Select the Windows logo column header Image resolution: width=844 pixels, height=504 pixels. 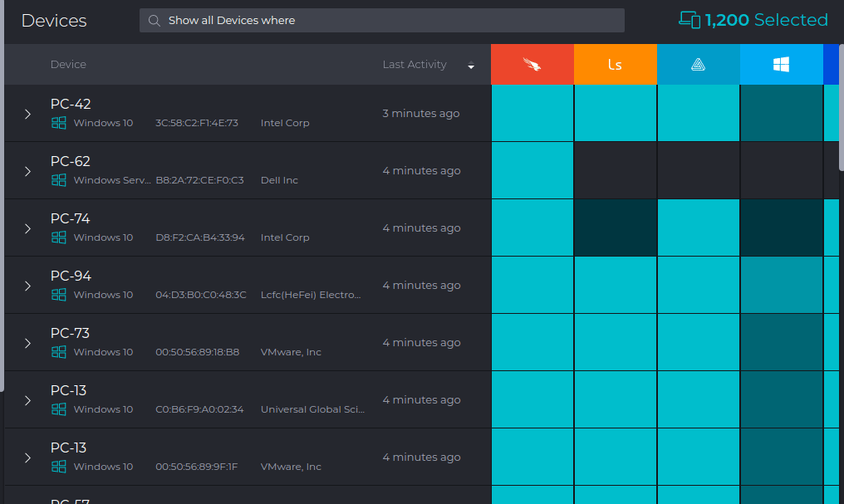pos(781,64)
